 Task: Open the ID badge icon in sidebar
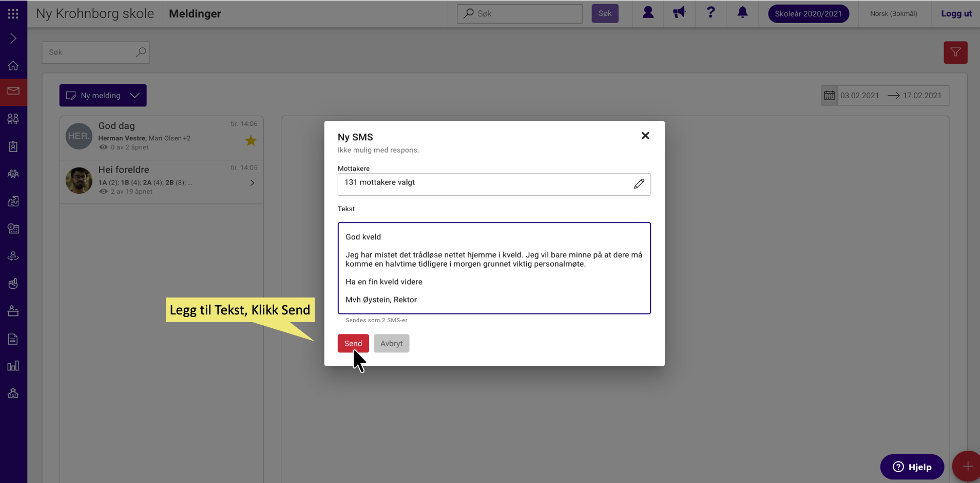[x=13, y=146]
